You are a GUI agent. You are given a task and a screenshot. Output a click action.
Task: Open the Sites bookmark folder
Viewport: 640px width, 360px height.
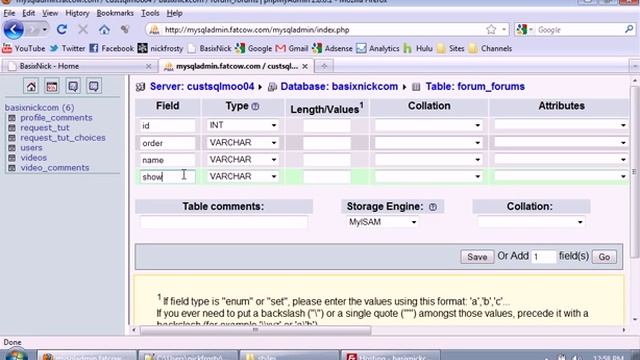pyautogui.click(x=450, y=48)
